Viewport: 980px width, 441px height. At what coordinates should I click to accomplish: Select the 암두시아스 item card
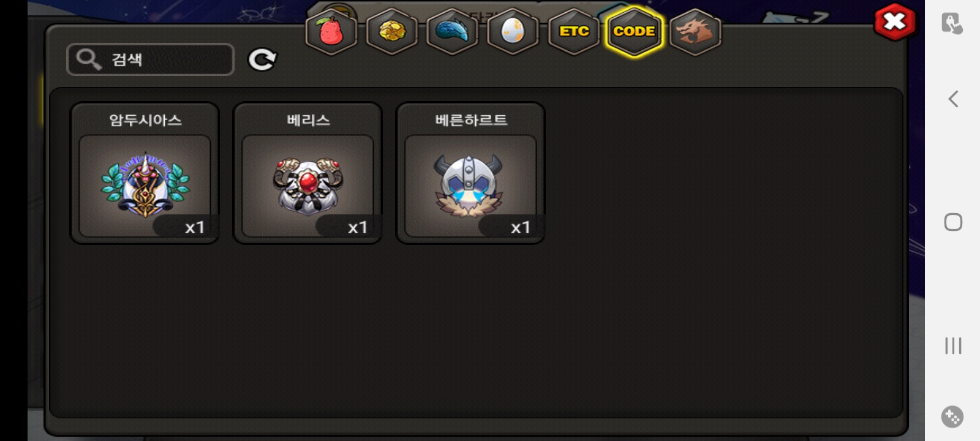(x=145, y=173)
